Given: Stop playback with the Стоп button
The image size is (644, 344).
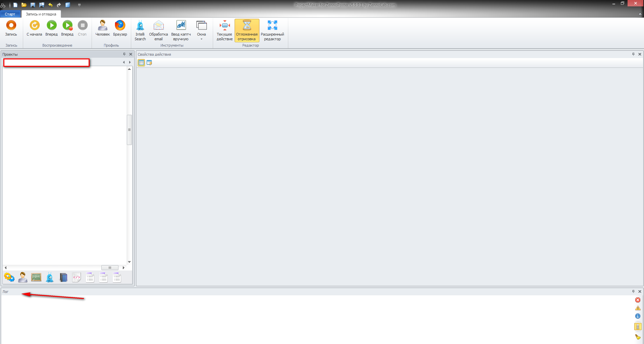Looking at the screenshot, I should point(82,29).
